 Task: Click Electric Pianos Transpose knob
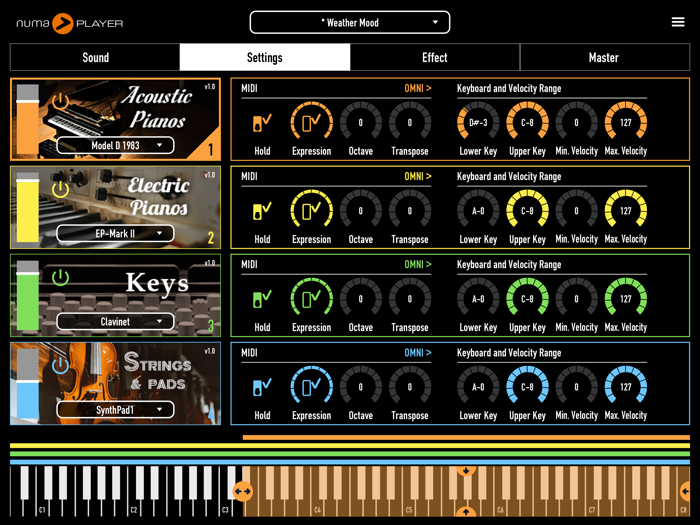click(410, 210)
